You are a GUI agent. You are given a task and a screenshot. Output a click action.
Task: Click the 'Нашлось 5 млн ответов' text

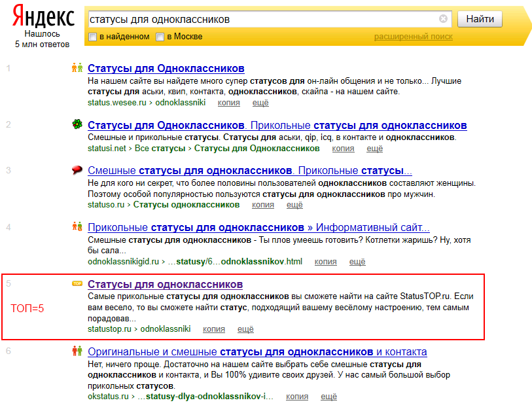[42, 39]
